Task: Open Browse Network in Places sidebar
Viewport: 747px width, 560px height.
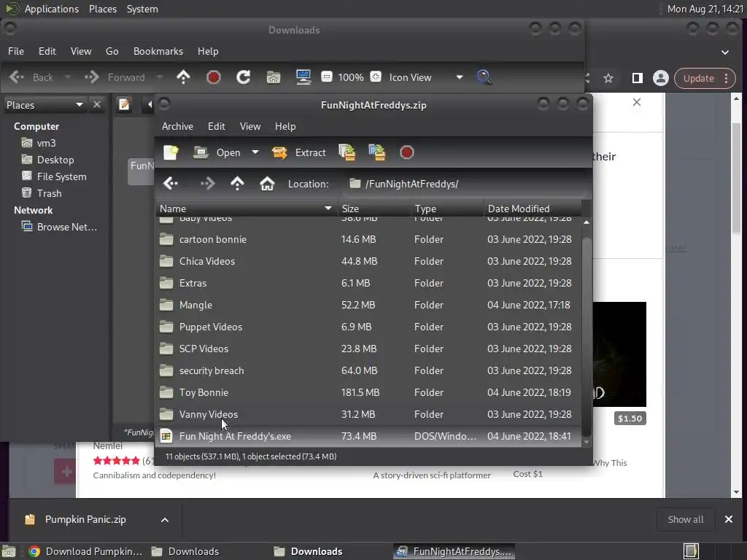Action: tap(66, 227)
